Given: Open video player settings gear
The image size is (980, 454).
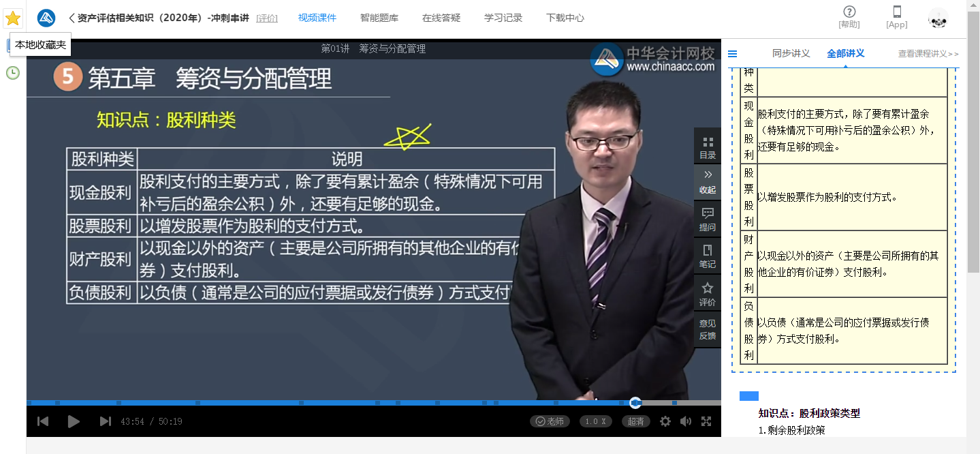Looking at the screenshot, I should click(x=665, y=421).
